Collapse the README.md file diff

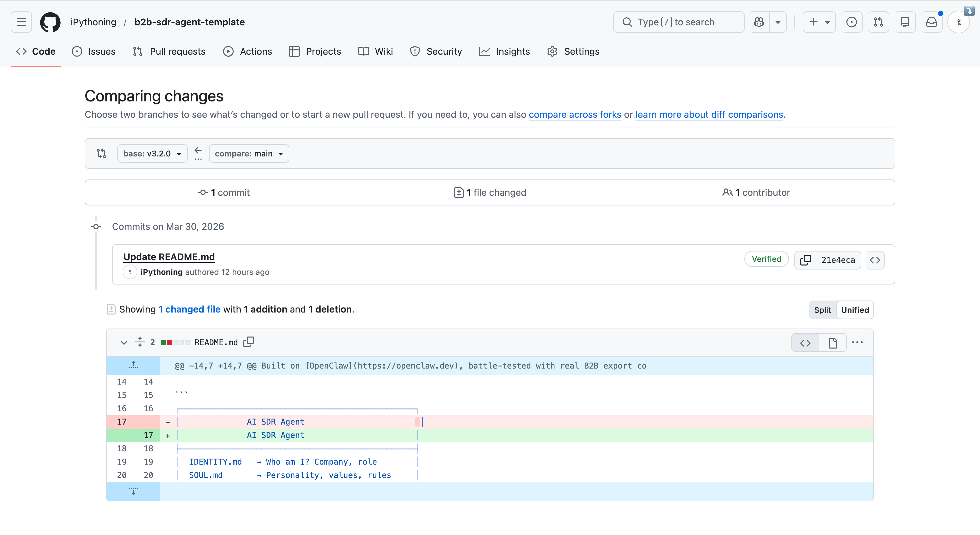pyautogui.click(x=124, y=342)
